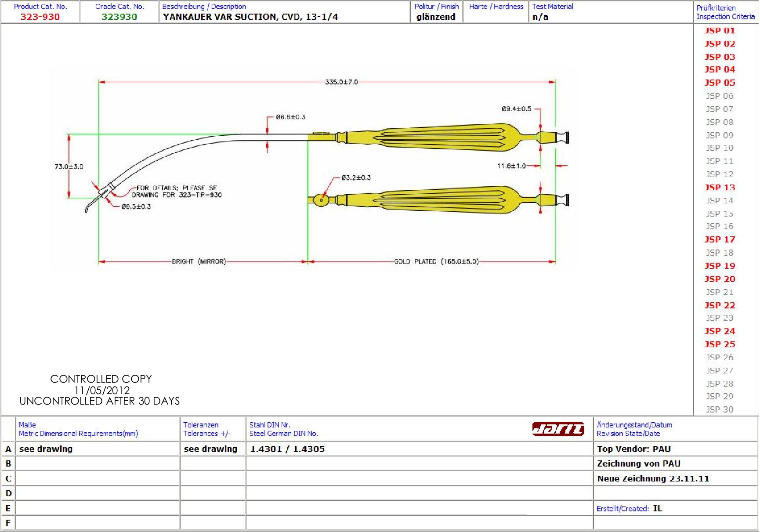Viewport: 760px width, 532px height.
Task: Select the greyed-out JSP 30 entry
Action: [720, 409]
